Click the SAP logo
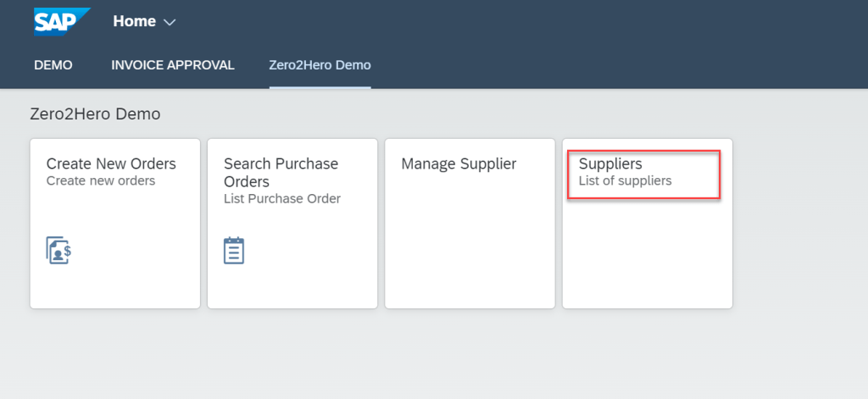The width and height of the screenshot is (868, 399). click(61, 21)
